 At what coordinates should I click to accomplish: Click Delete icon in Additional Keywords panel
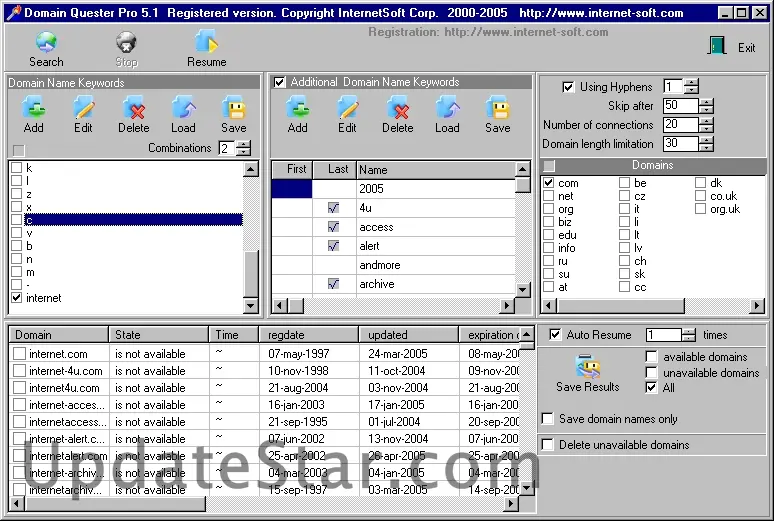[397, 109]
